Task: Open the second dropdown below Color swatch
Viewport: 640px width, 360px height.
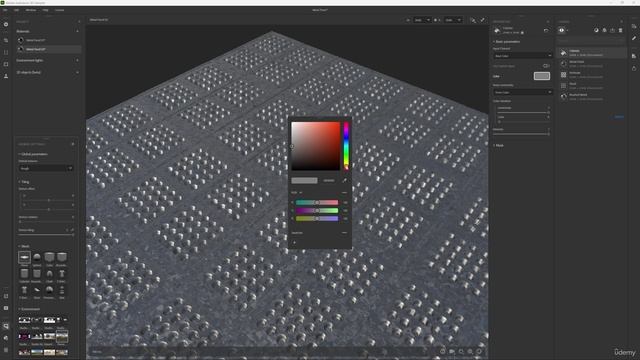Action: tap(522, 92)
